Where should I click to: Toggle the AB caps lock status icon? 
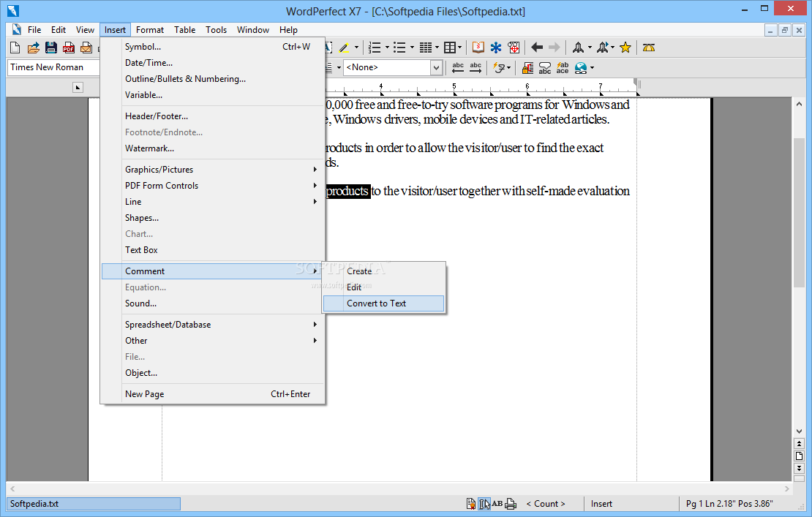coord(497,504)
